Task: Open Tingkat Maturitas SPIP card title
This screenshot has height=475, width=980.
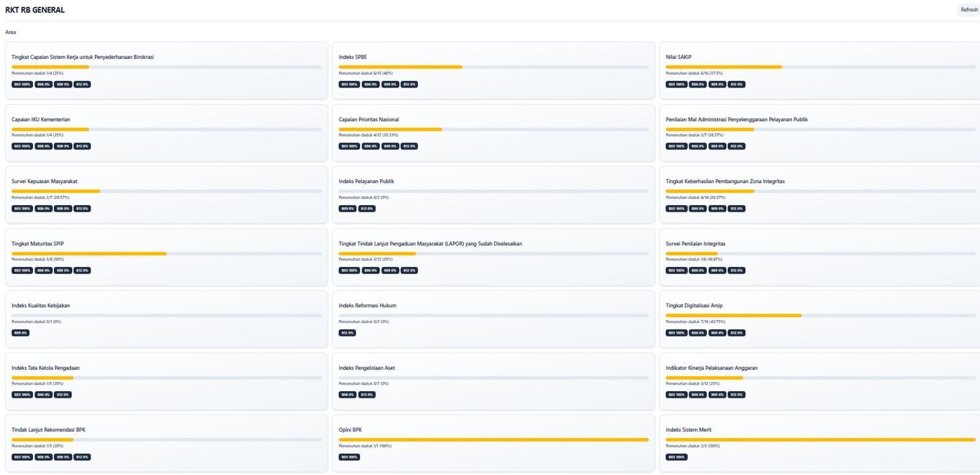Action: point(37,244)
